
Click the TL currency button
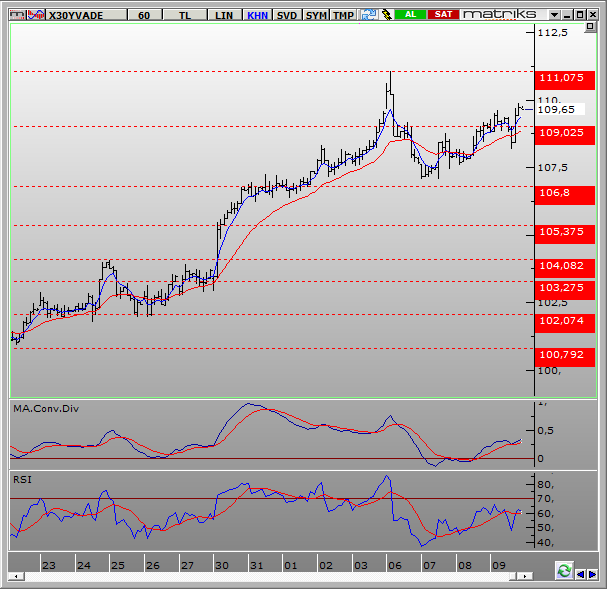tap(185, 15)
